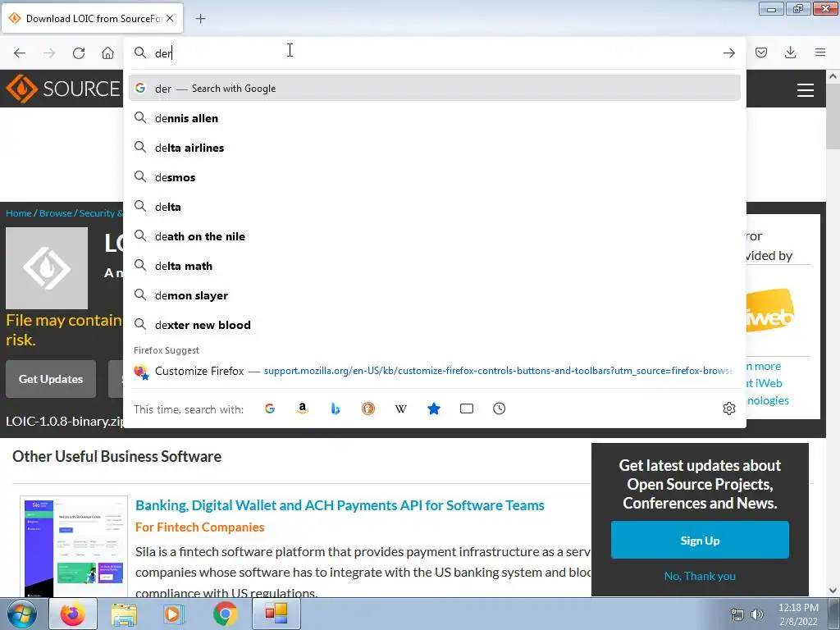Image resolution: width=840 pixels, height=630 pixels.
Task: Select 'der — Search with Google' suggestion
Action: (435, 88)
